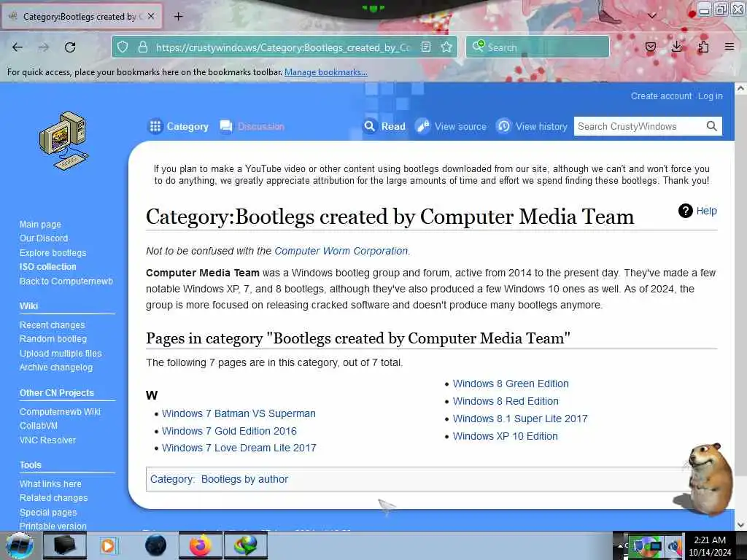Screen dimensions: 747x560
Task: Open the media player taskbar icon
Action: coord(108,545)
